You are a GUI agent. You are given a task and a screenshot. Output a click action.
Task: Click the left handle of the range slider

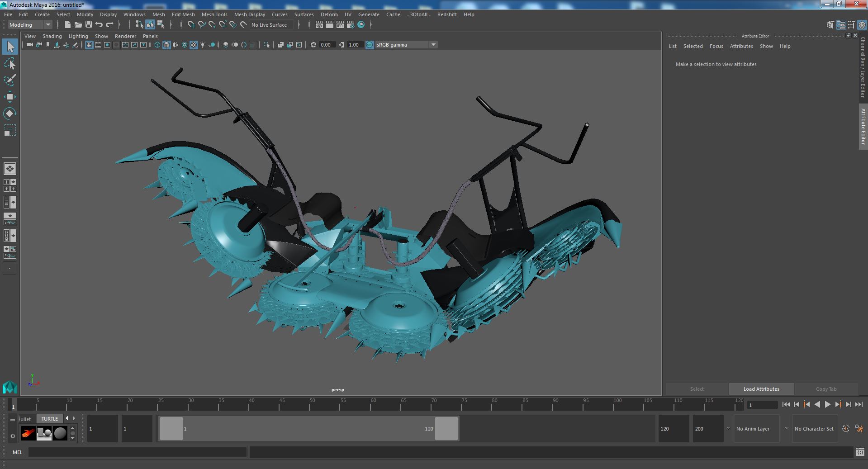click(x=171, y=428)
